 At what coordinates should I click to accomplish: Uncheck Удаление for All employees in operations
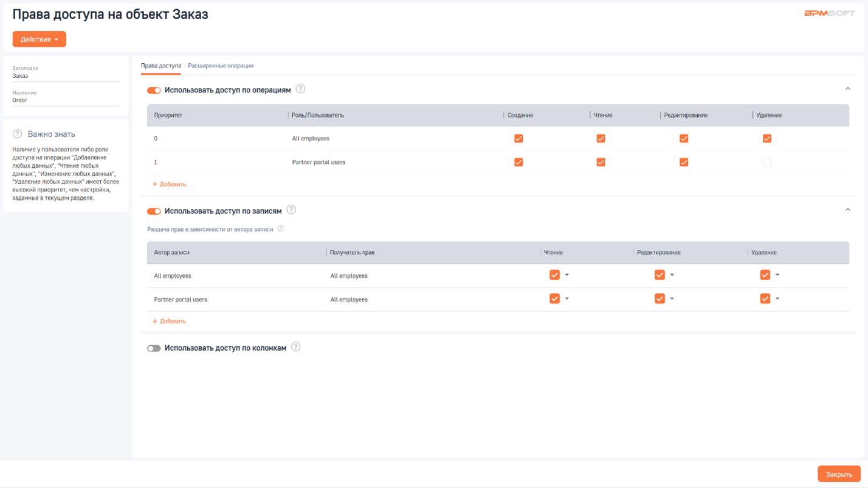click(767, 139)
